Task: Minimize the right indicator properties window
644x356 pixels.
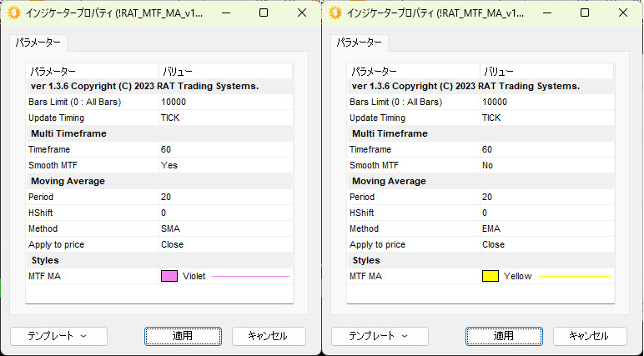Action: pyautogui.click(x=546, y=13)
